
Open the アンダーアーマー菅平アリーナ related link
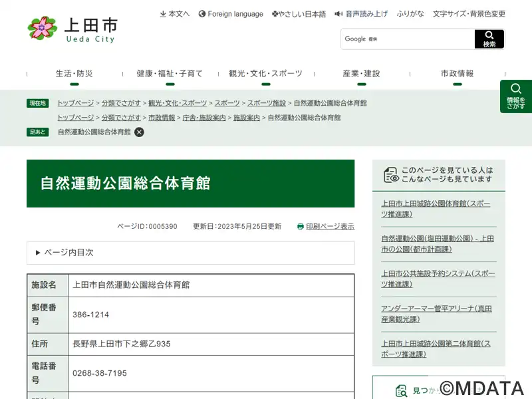click(x=438, y=314)
